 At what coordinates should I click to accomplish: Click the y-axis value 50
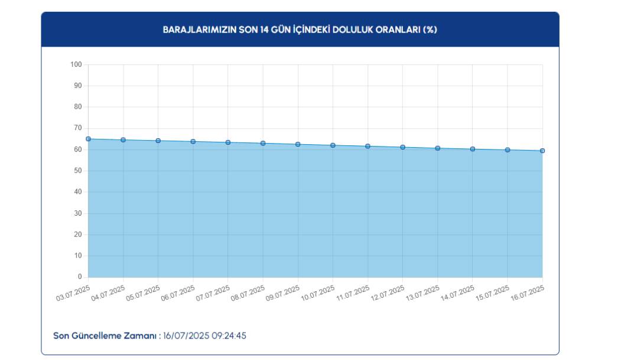tap(77, 171)
